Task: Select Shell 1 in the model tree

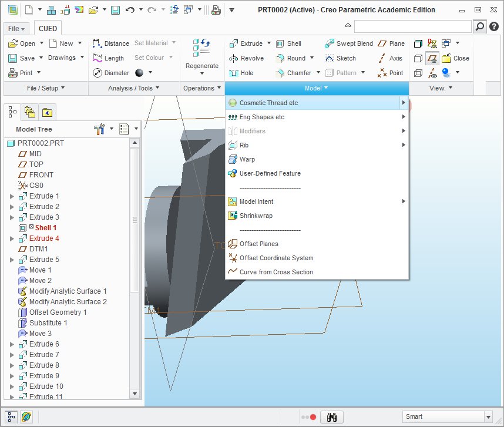Action: 46,228
